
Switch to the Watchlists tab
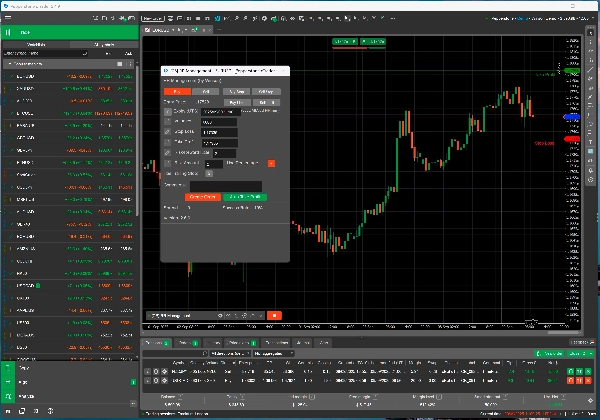(x=35, y=45)
